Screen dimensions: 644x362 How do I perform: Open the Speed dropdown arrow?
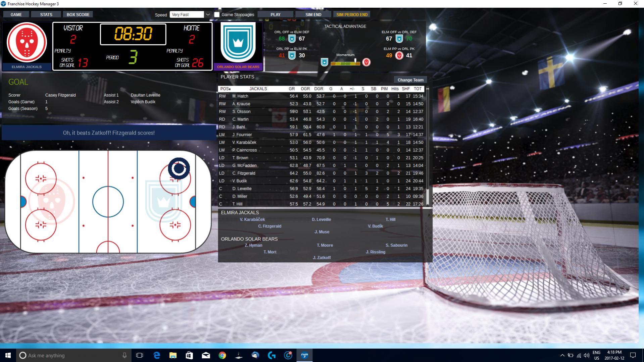tap(208, 14)
